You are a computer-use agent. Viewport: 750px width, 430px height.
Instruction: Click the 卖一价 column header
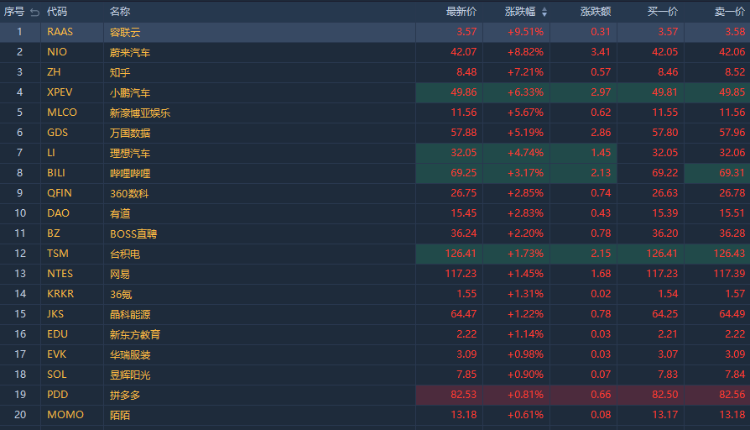pos(729,12)
